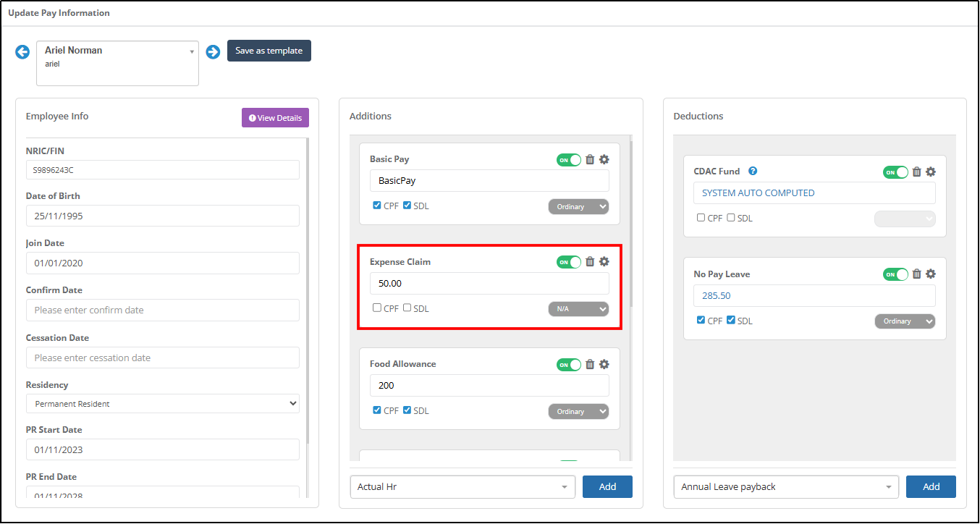Turn off the Expense Claim toggle
Screen dimensions: 980x524
coord(569,262)
